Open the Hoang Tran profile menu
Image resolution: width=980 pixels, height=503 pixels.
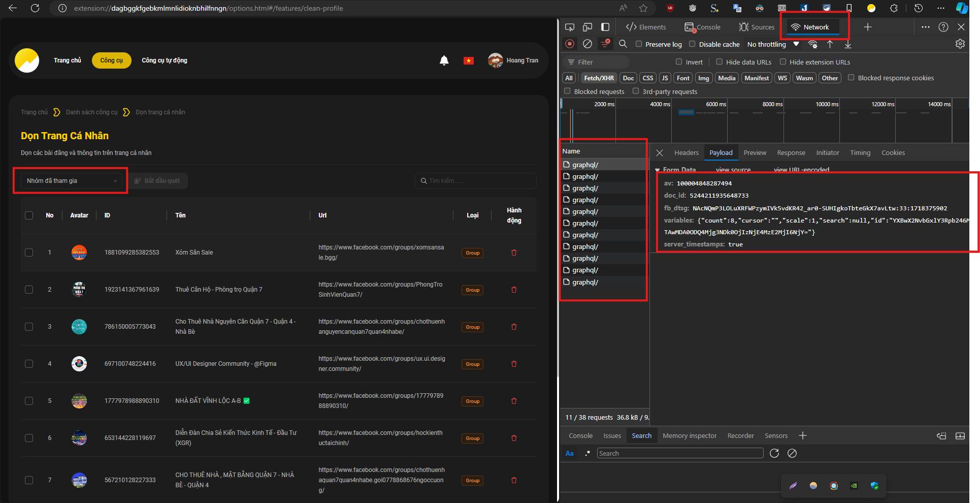513,60
